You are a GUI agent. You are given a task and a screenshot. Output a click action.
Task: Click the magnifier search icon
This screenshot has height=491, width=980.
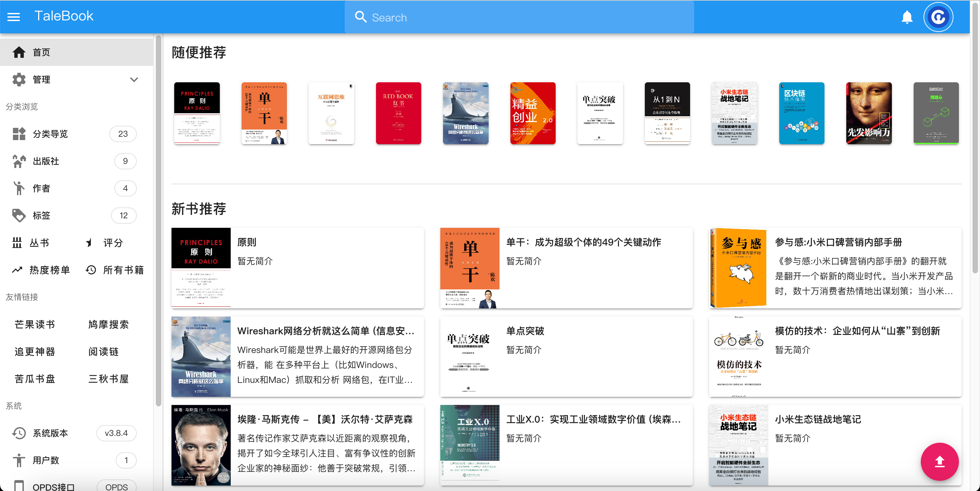tap(360, 17)
